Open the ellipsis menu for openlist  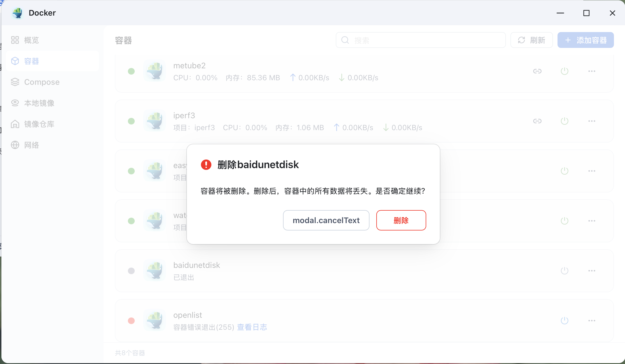(x=592, y=320)
